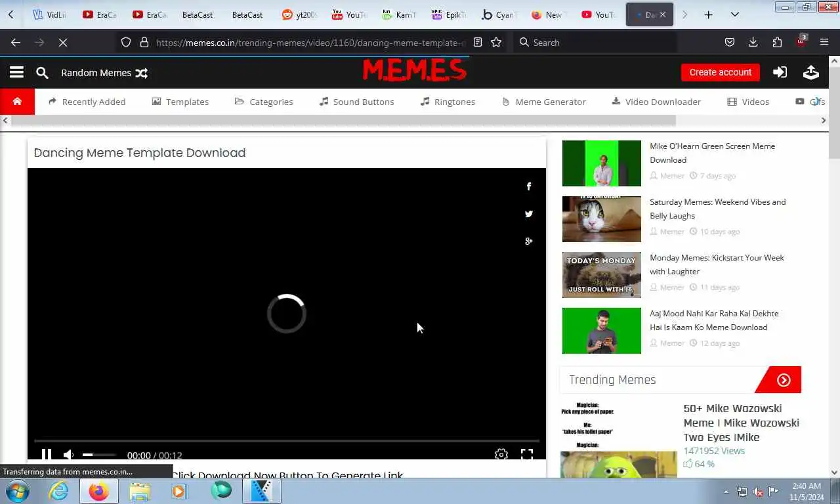Open the Ringtones menu item
This screenshot has width=840, height=504.
448,102
